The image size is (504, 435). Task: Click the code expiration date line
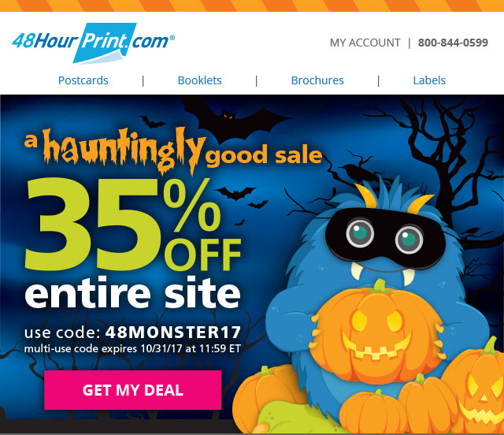click(x=132, y=348)
